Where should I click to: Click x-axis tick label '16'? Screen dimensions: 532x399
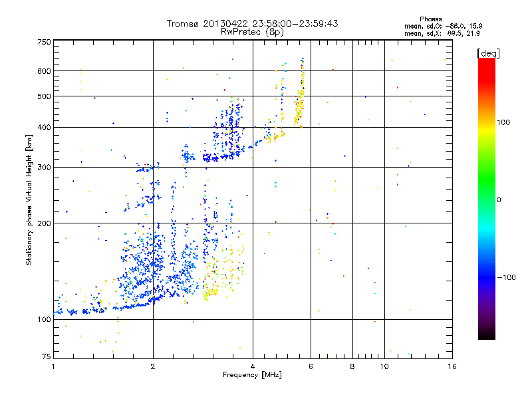[x=452, y=366]
